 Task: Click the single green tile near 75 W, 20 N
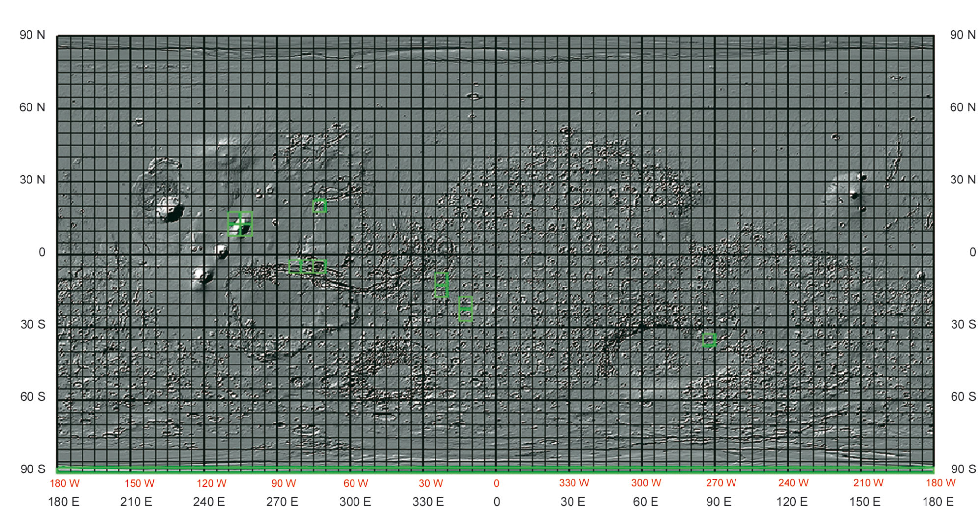pyautogui.click(x=319, y=206)
